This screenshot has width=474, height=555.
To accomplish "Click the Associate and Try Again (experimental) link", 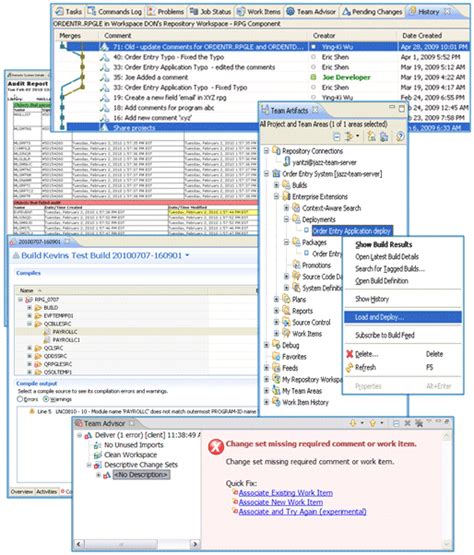I will pos(303,512).
